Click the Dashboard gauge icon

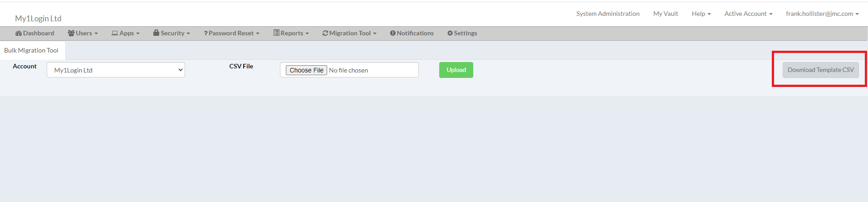click(x=19, y=34)
